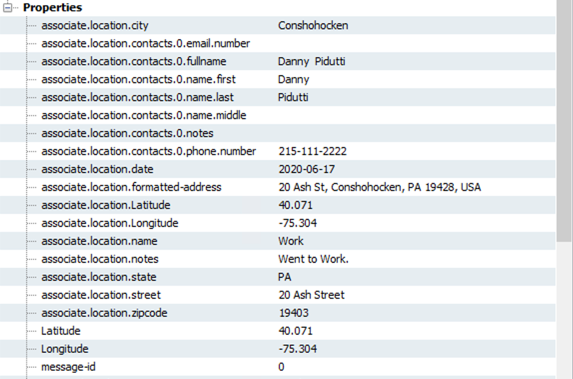573x379 pixels.
Task: Select standalone Latitude value 40.071
Action: point(296,331)
